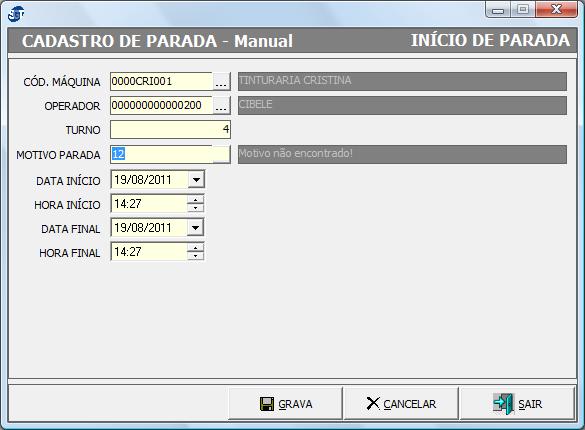Open machine code lookup ellipsis button
This screenshot has height=430, width=585.
click(221, 82)
